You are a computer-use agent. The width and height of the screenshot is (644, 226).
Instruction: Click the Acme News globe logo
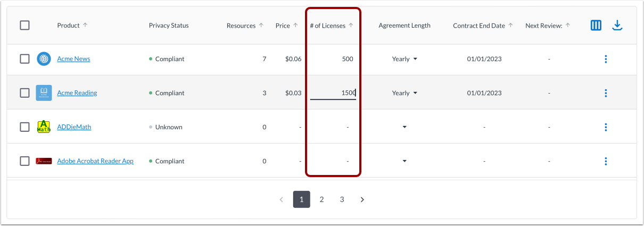pos(44,59)
